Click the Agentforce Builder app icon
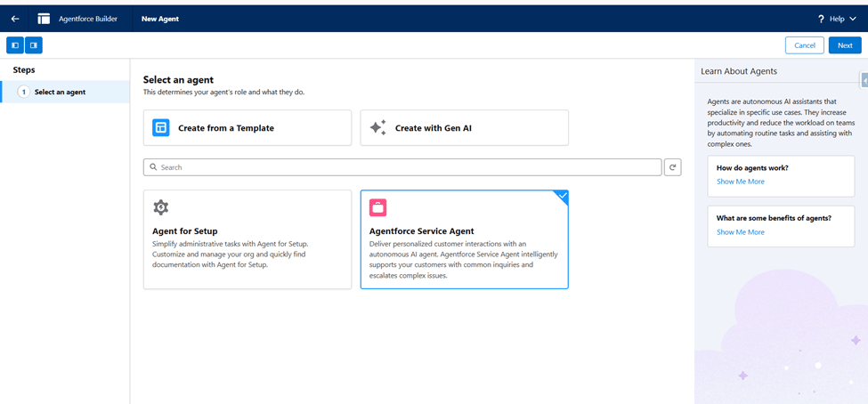Viewport: 868px width, 404px height. pyautogui.click(x=44, y=19)
